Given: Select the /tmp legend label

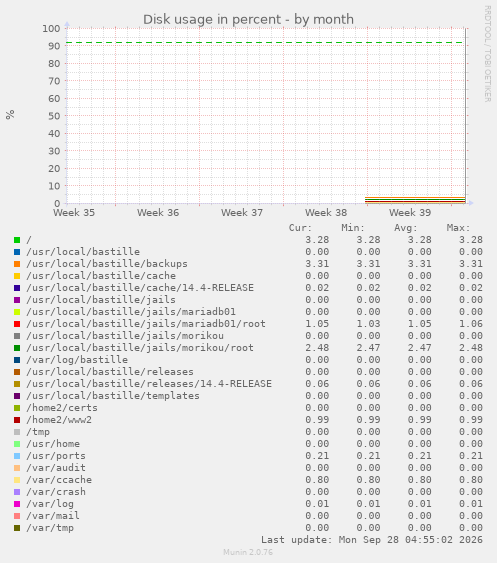Looking at the screenshot, I should coord(38,432).
